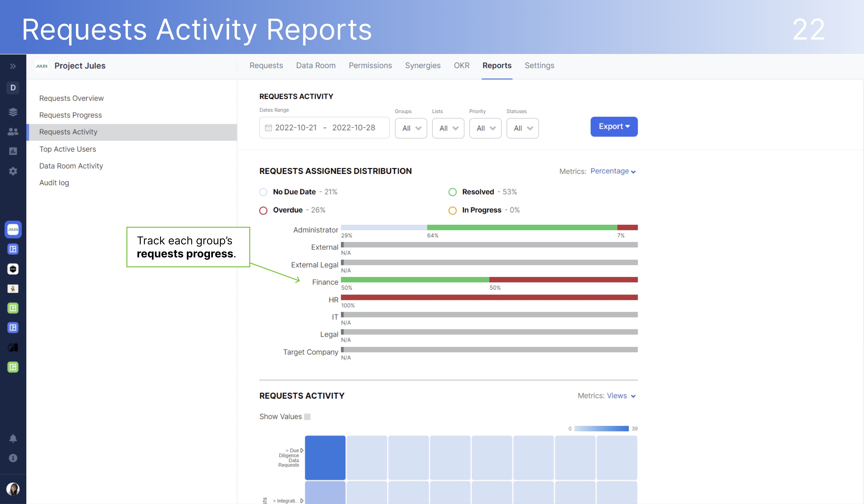Image resolution: width=864 pixels, height=504 pixels.
Task: Enable the Show Values checkbox
Action: point(308,416)
